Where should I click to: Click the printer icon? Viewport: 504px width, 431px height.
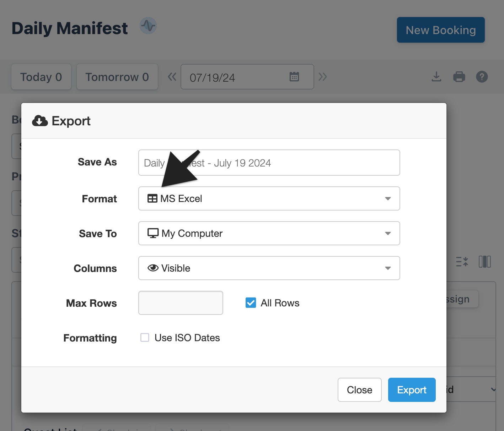[x=459, y=77]
